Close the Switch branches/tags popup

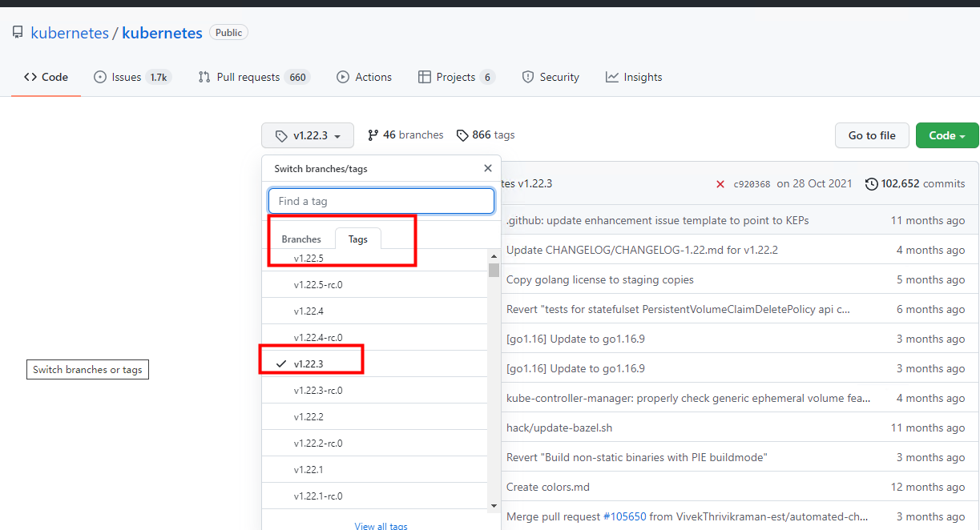488,168
